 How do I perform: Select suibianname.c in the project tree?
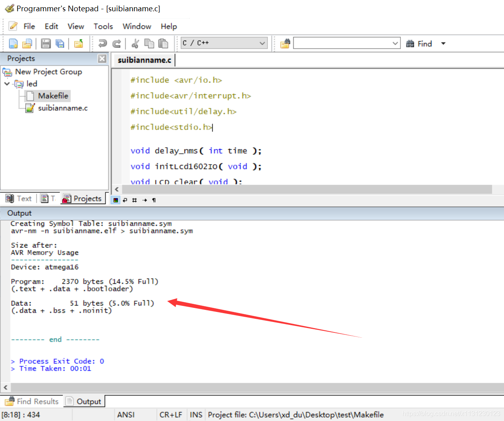pyautogui.click(x=62, y=108)
